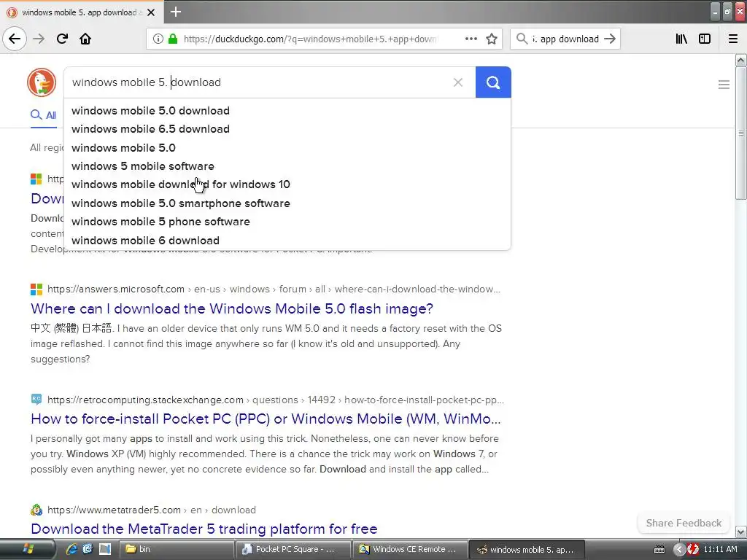The width and height of the screenshot is (747, 560).
Task: Open the Firefox hamburger menu
Action: [x=733, y=39]
